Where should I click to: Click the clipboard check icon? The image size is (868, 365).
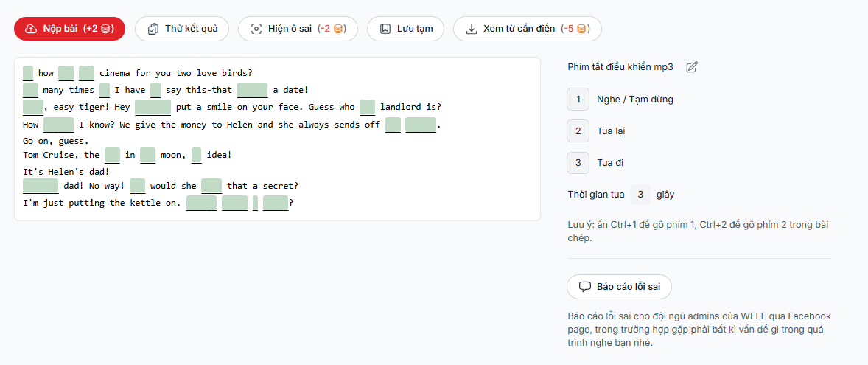[x=153, y=29]
